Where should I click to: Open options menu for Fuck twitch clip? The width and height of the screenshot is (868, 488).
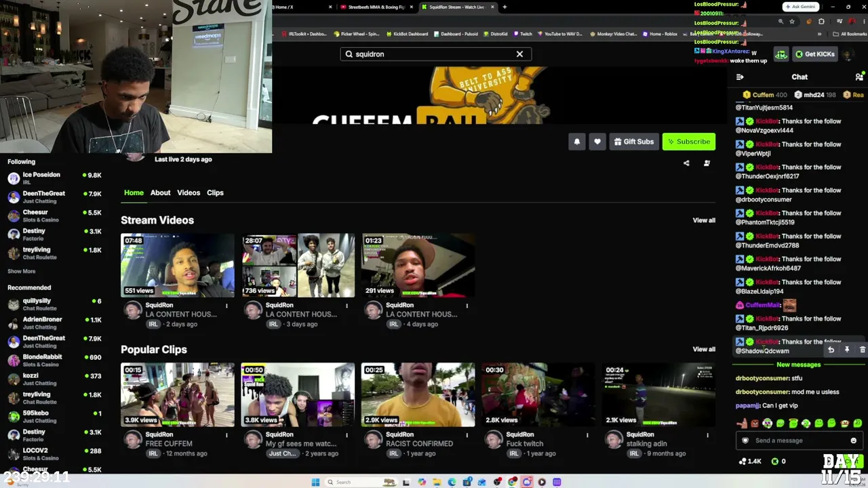click(x=587, y=435)
